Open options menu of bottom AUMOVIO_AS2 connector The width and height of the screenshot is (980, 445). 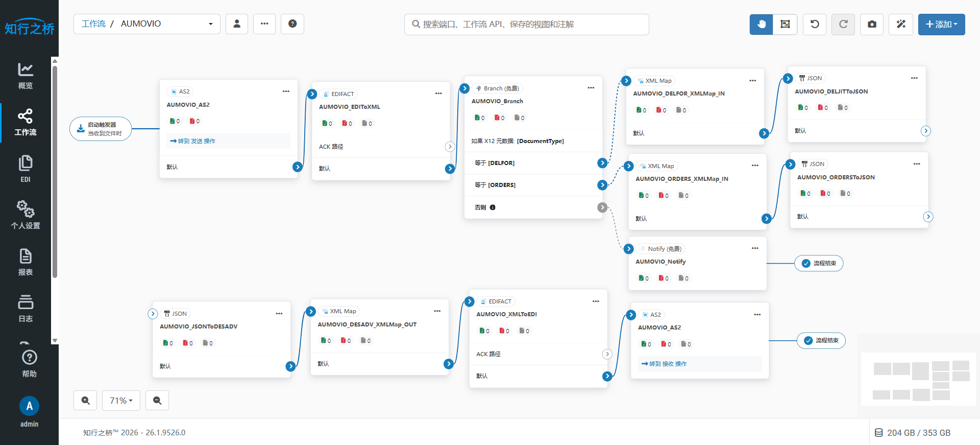pos(757,315)
